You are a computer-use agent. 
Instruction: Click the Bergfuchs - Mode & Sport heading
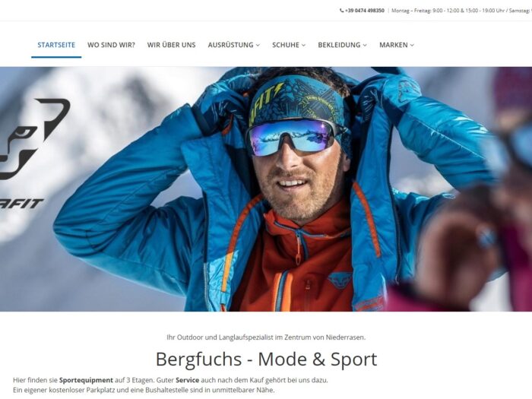[x=266, y=359]
